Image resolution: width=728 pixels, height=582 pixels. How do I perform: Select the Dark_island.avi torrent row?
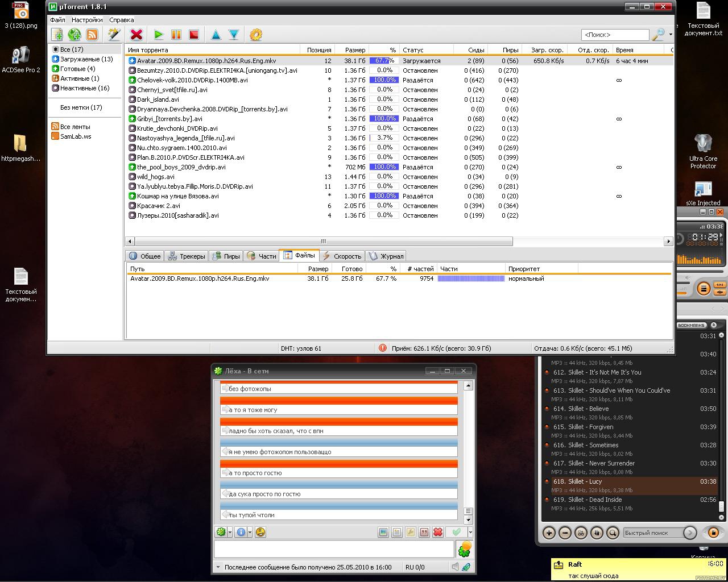158,99
